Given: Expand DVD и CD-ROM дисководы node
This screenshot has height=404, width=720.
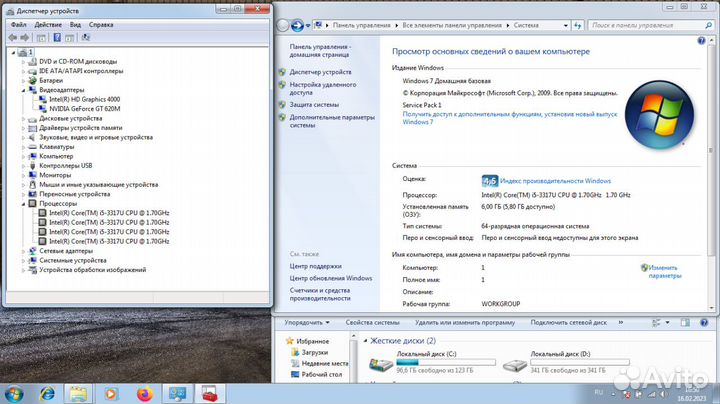Looking at the screenshot, I should (23, 62).
